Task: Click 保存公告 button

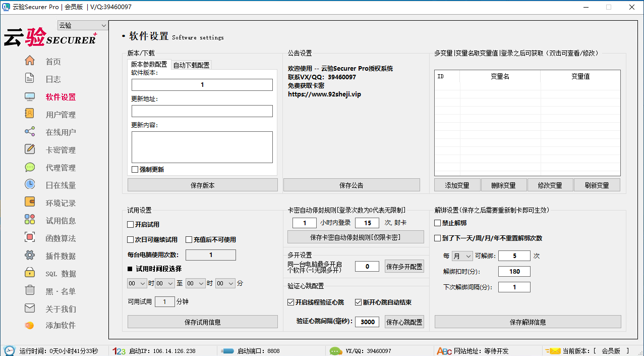Action: click(x=352, y=185)
